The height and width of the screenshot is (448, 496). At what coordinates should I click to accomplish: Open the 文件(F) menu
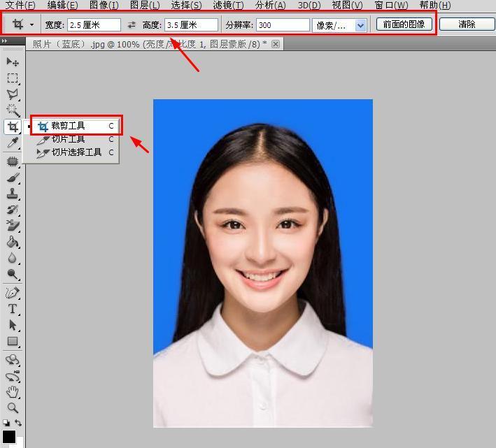tap(20, 5)
